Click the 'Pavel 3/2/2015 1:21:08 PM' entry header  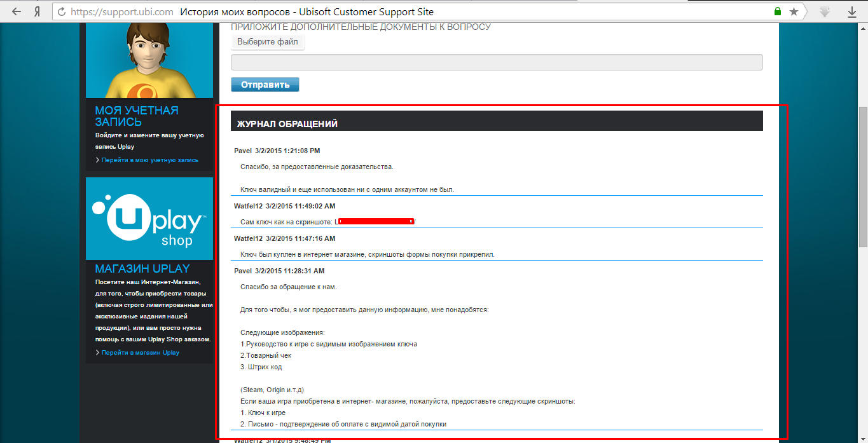click(277, 151)
